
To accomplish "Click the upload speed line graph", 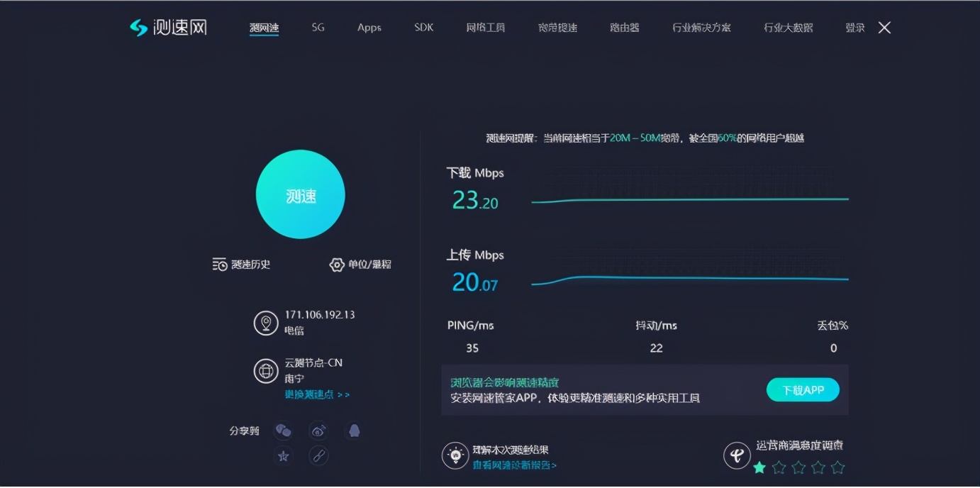I will pyautogui.click(x=690, y=279).
